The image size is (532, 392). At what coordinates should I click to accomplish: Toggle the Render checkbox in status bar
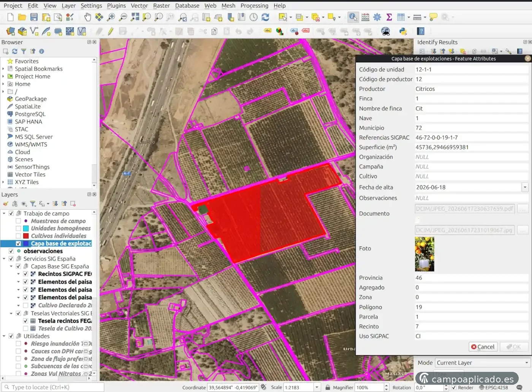coord(454,387)
